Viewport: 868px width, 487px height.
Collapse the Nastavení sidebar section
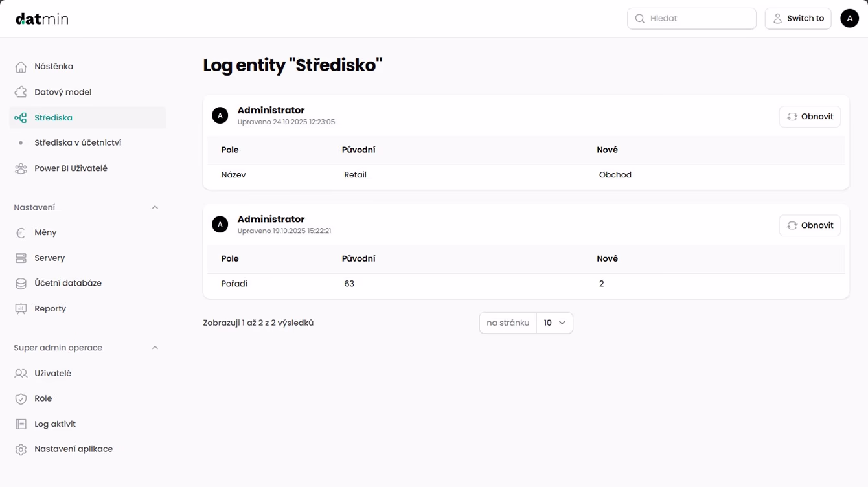click(x=155, y=207)
